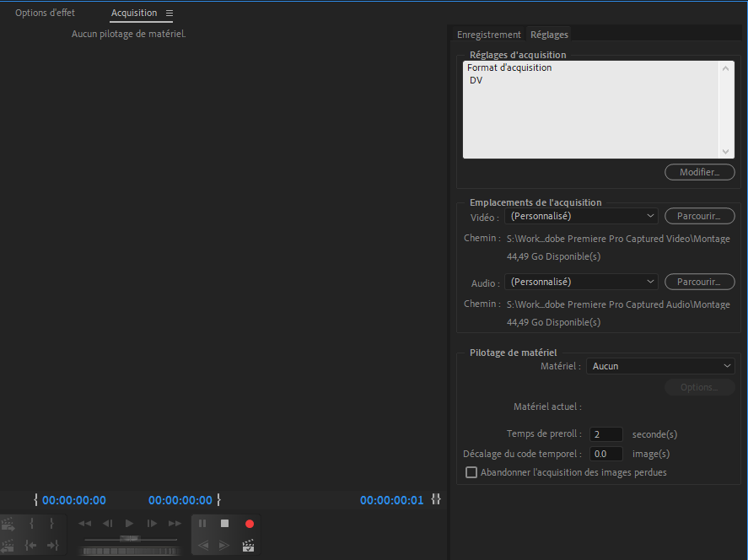Viewport: 748px width, 560px height.
Task: Open the Vidéo location dropdown
Action: click(x=582, y=216)
